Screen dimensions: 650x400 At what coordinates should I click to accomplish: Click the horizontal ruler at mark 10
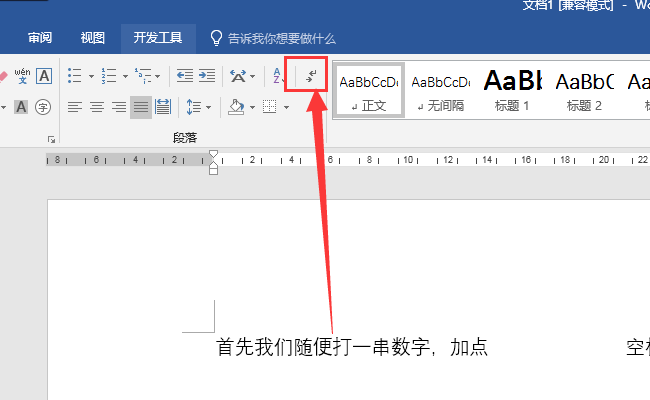[408, 160]
